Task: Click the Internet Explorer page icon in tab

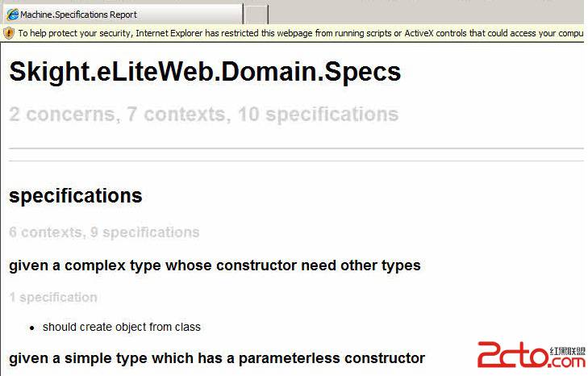Action: pos(12,15)
